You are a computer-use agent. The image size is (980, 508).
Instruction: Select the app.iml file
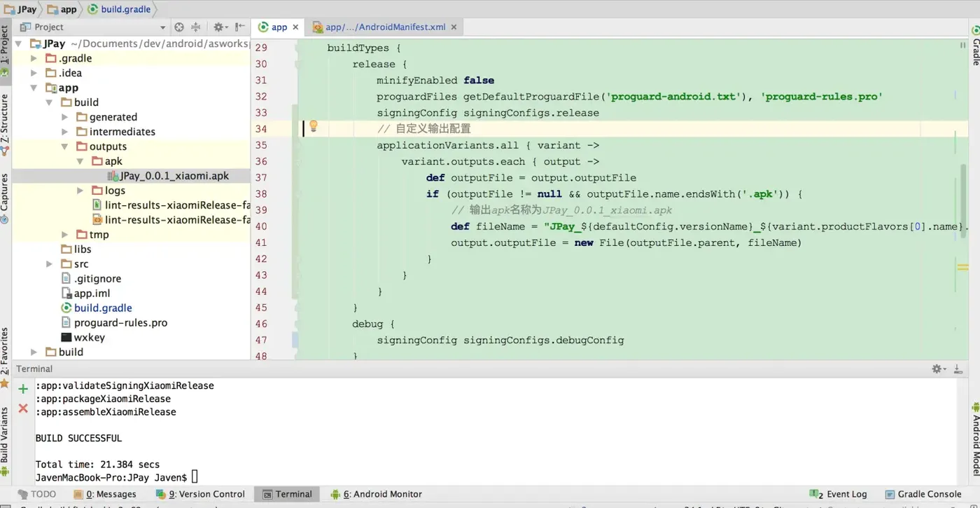point(85,293)
